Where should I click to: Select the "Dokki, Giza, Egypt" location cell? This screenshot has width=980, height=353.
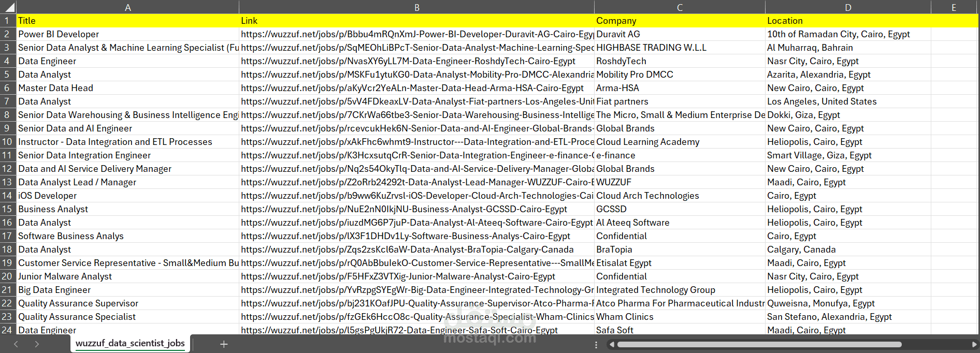coord(848,115)
